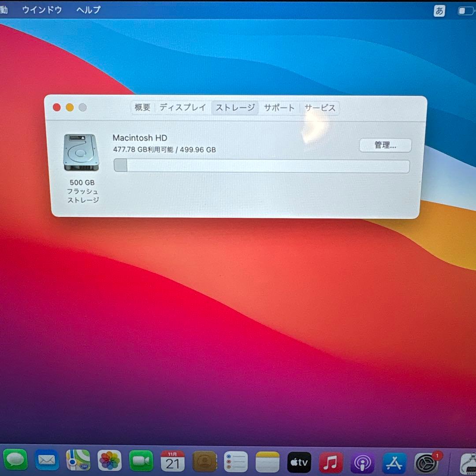Open Mail from the Dock
476x476 pixels.
(47, 464)
